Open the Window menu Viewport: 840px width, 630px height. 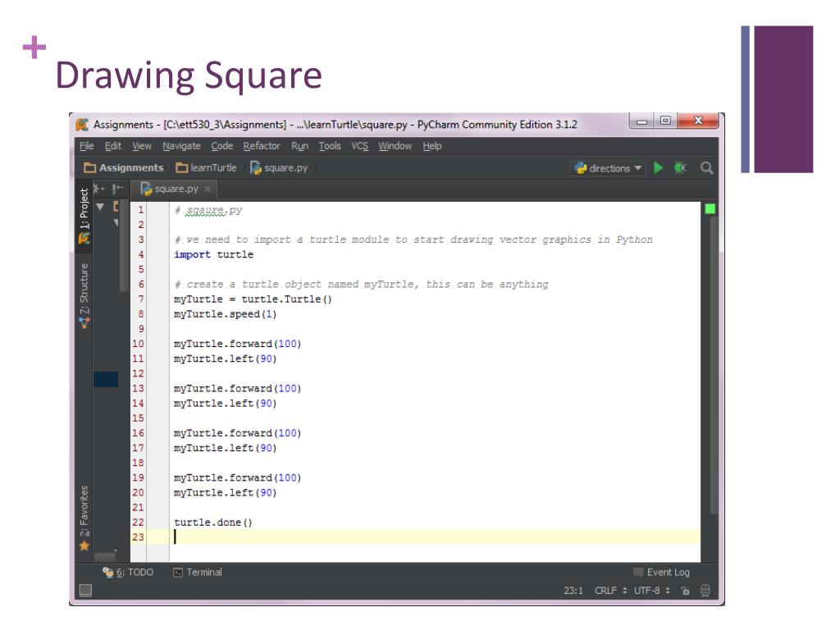tap(395, 146)
